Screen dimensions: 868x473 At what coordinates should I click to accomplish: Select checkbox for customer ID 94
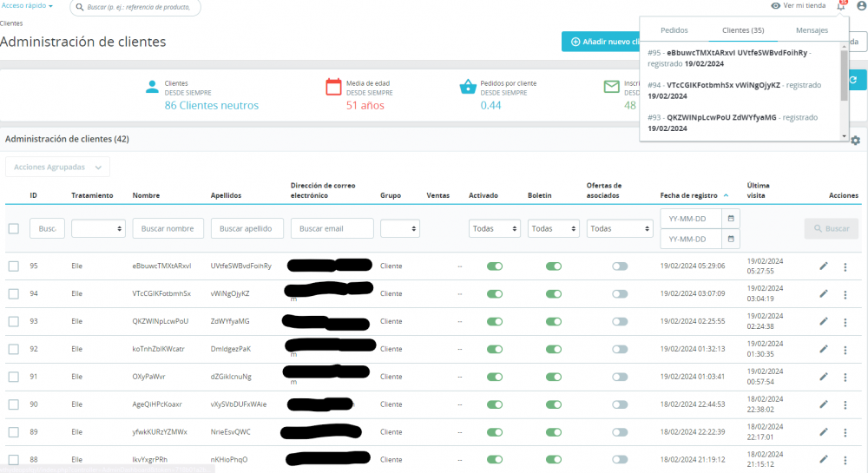14,293
